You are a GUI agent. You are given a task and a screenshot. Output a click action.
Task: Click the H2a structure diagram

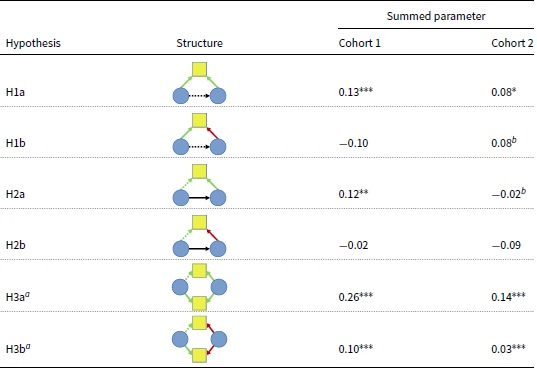tap(199, 185)
